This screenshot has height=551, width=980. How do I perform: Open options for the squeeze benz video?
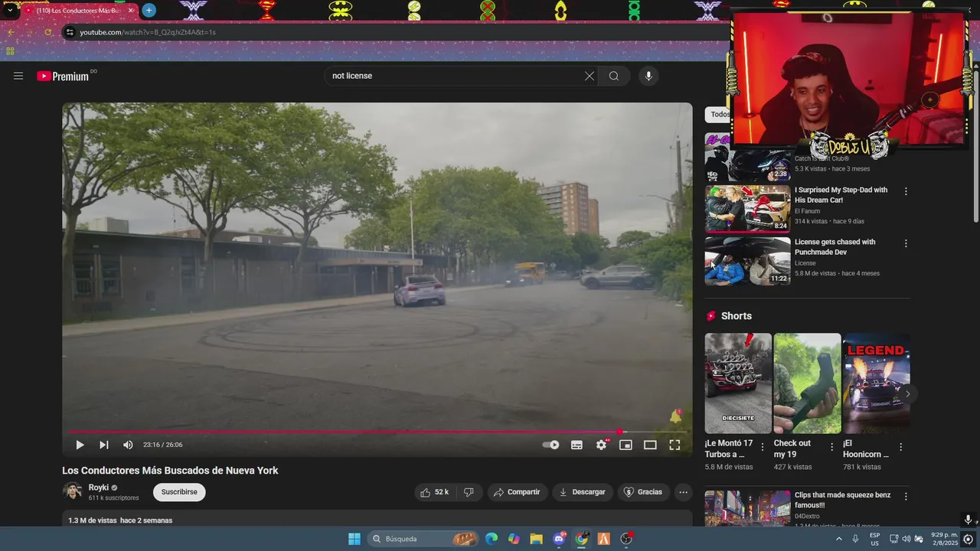[906, 497]
